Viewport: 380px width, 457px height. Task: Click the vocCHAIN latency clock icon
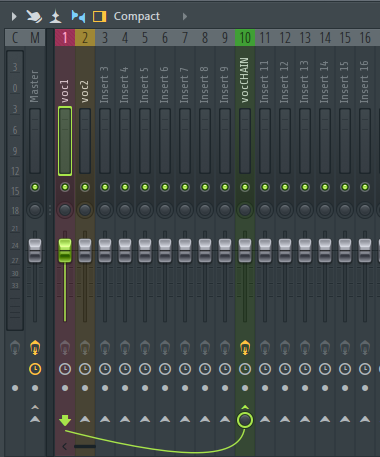[245, 369]
